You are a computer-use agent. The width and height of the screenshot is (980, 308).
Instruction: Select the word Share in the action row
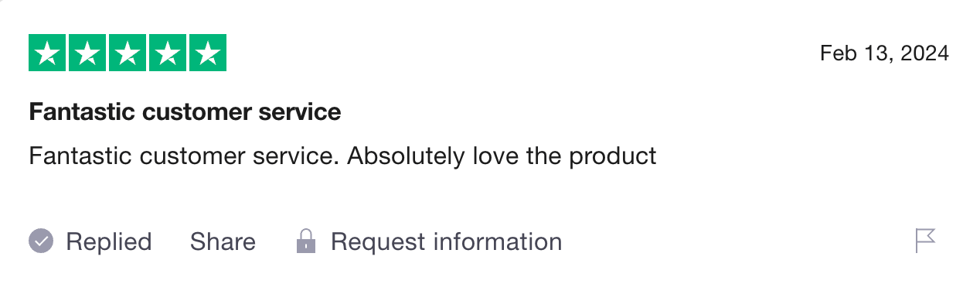click(x=223, y=241)
